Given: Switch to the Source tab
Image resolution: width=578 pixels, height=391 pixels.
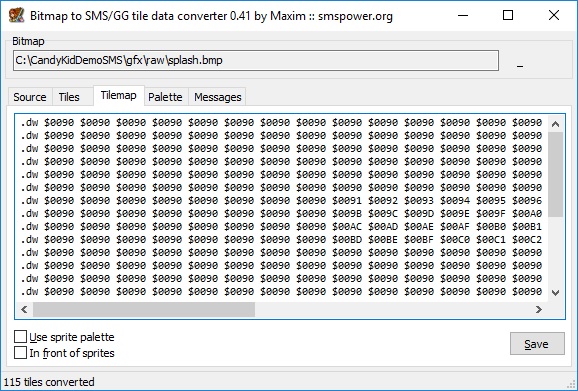Looking at the screenshot, I should click(x=30, y=97).
